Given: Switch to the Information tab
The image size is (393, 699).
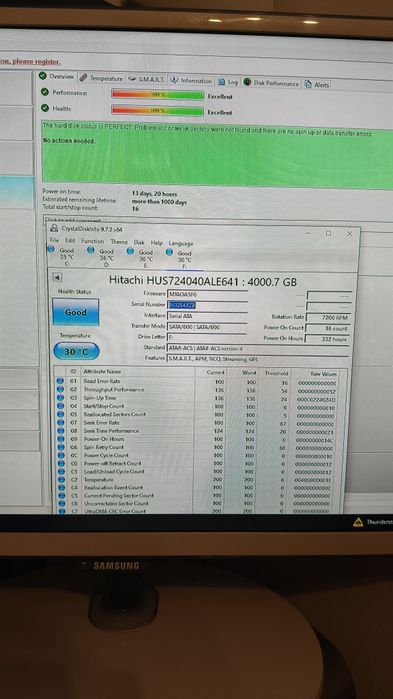Looking at the screenshot, I should [x=192, y=81].
